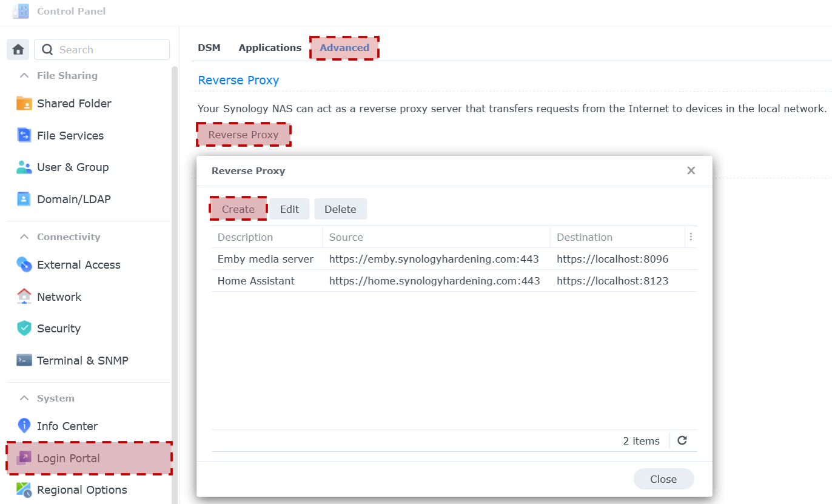832x504 pixels.
Task: Switch to the DSM tab
Action: (x=209, y=48)
